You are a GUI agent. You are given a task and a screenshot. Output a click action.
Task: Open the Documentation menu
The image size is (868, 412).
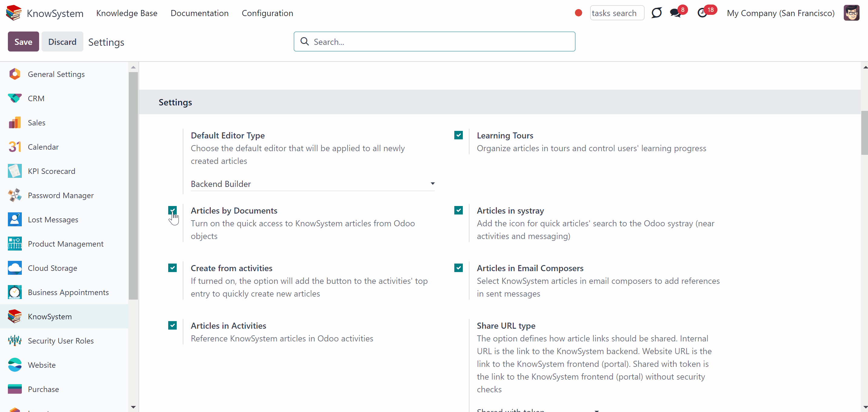click(x=199, y=13)
